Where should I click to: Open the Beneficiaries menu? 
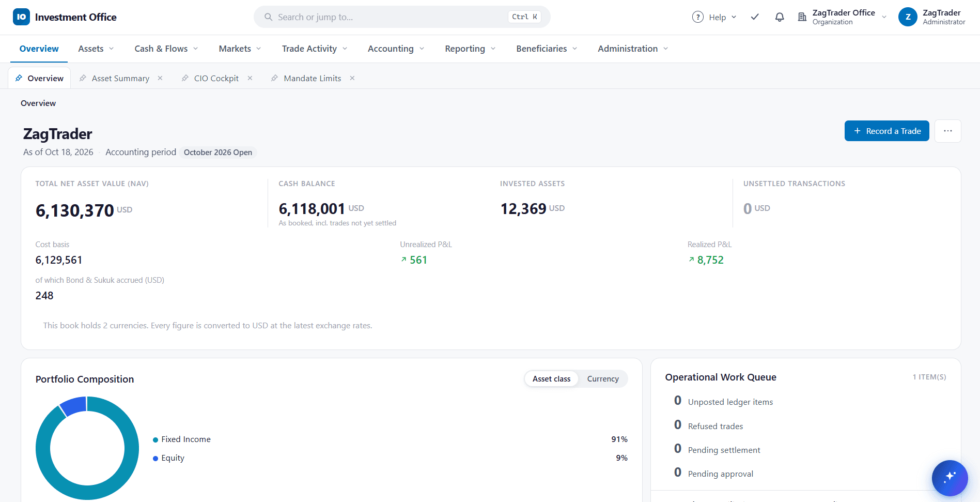coord(547,49)
